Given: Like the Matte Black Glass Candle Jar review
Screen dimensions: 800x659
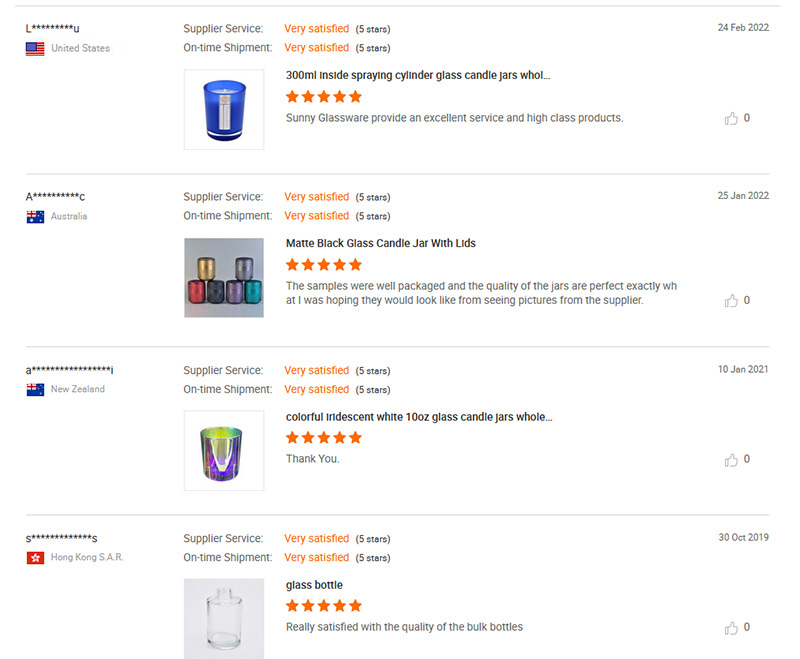Looking at the screenshot, I should pos(732,300).
